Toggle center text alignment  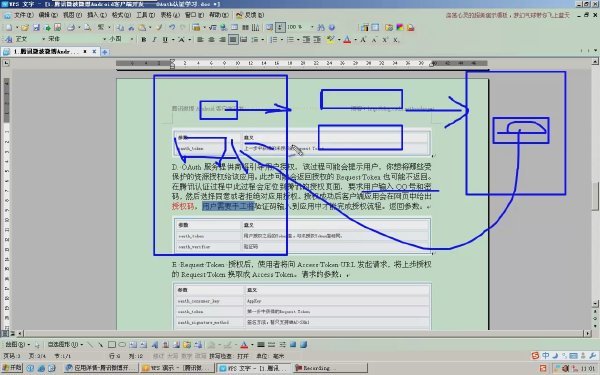click(211, 39)
